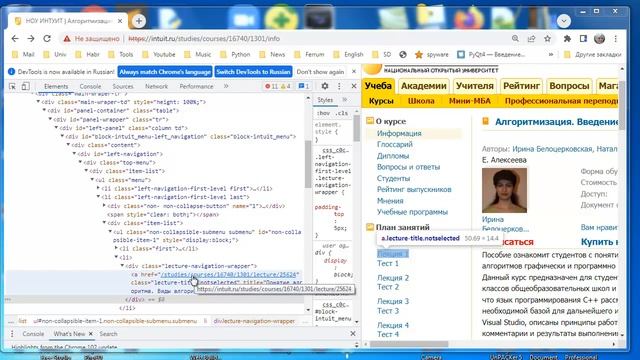This screenshot has width=640, height=360.
Task: Reload the page
Action: coord(47,38)
